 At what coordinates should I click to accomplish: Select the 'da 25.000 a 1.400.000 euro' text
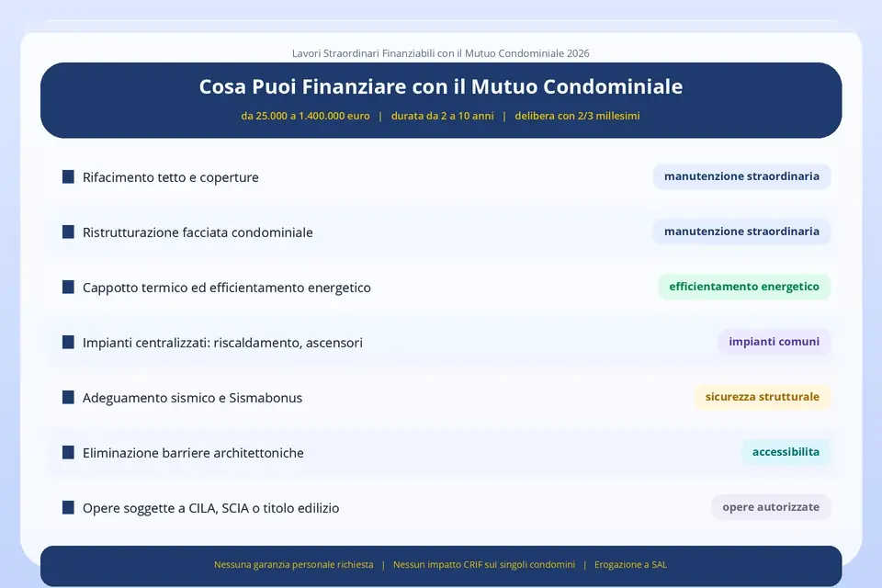[x=305, y=117]
